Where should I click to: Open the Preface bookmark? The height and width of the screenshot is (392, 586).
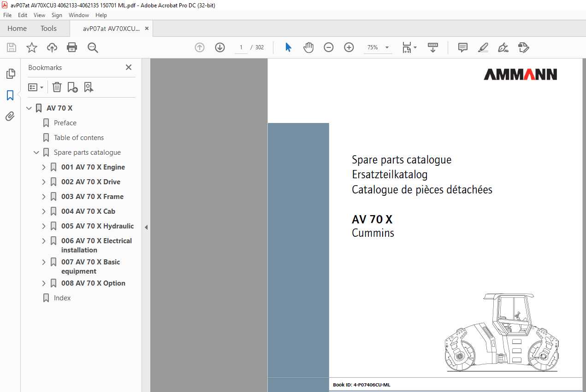[x=65, y=123]
